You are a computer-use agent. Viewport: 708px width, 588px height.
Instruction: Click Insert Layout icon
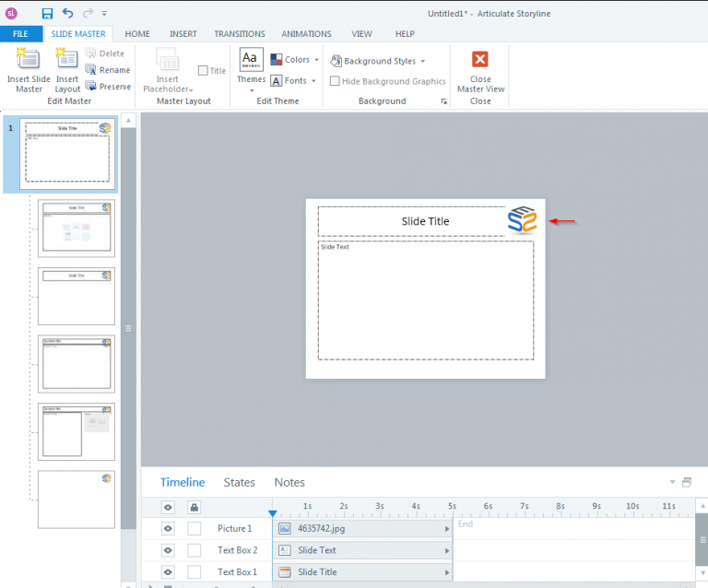pyautogui.click(x=66, y=59)
